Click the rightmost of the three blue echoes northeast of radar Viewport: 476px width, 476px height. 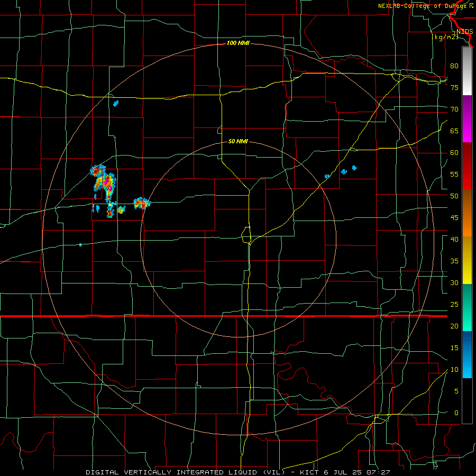pyautogui.click(x=354, y=168)
